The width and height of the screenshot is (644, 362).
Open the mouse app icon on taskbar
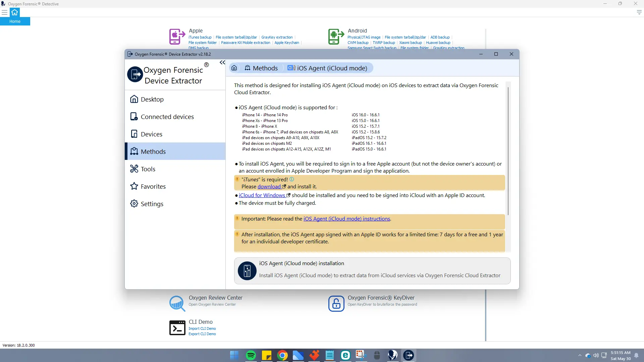click(x=377, y=355)
